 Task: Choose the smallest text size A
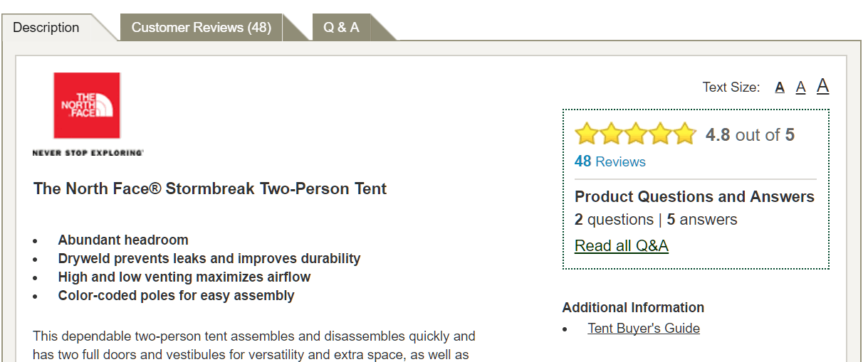(x=780, y=87)
